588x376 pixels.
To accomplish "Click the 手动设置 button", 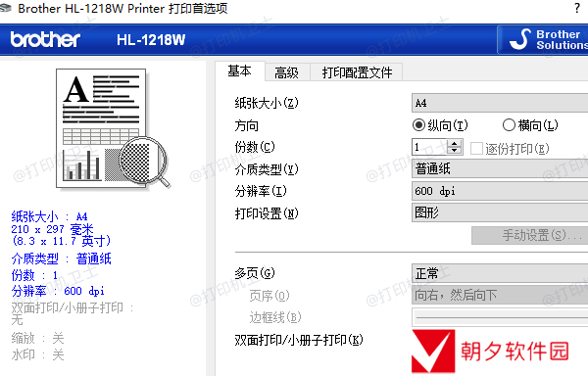I will [x=529, y=235].
